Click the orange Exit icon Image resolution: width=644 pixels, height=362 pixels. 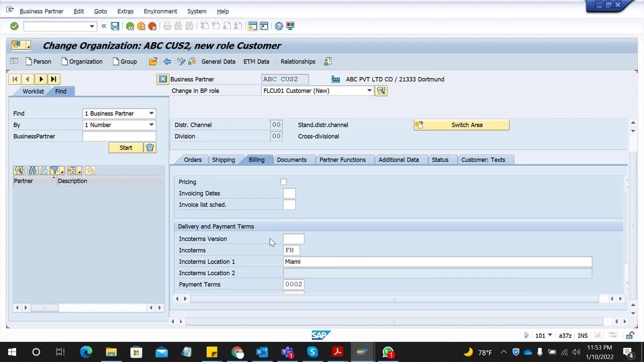click(141, 26)
